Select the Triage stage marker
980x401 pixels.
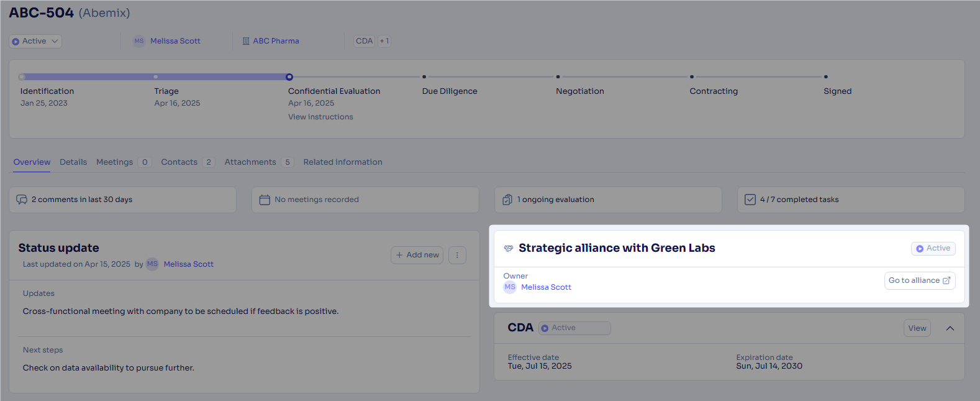pos(156,77)
